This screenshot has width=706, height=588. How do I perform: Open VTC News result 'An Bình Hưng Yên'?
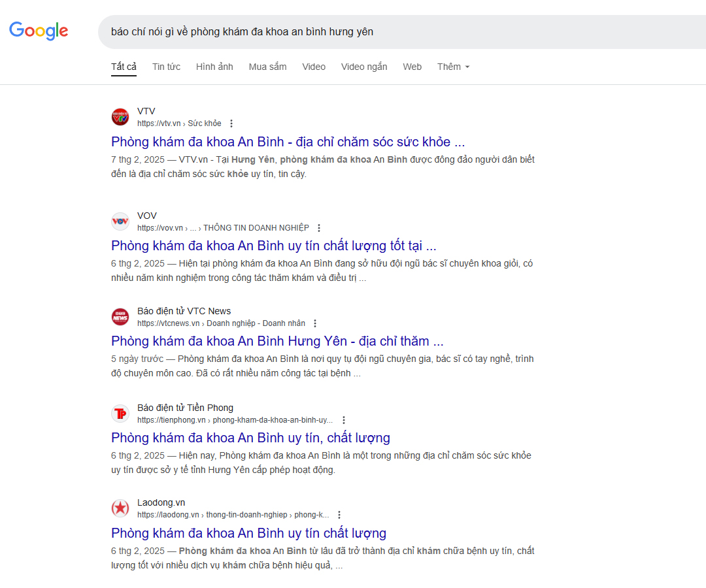click(x=277, y=341)
